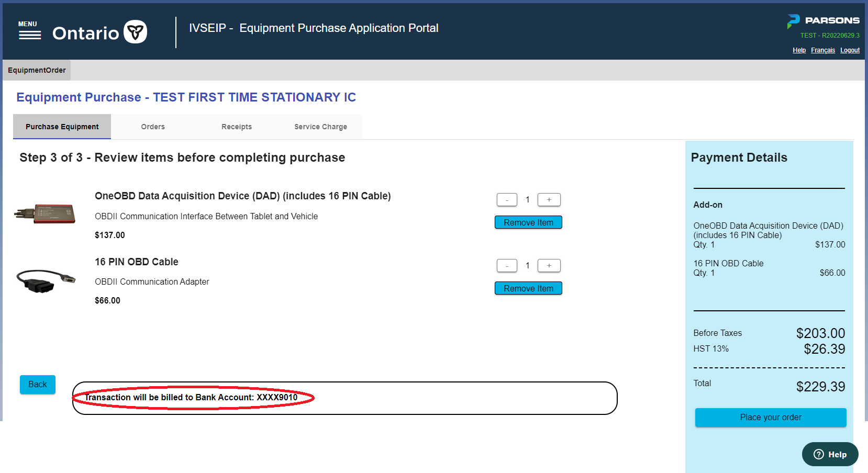Click the $229.39 Total amount
Screen dimensions: 868x473
(820, 387)
